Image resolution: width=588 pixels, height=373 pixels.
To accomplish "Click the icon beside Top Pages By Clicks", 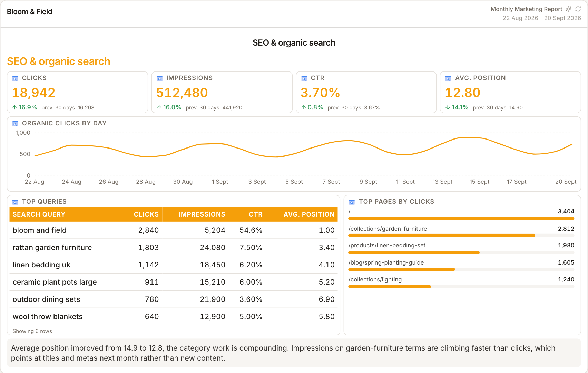I will coord(352,202).
